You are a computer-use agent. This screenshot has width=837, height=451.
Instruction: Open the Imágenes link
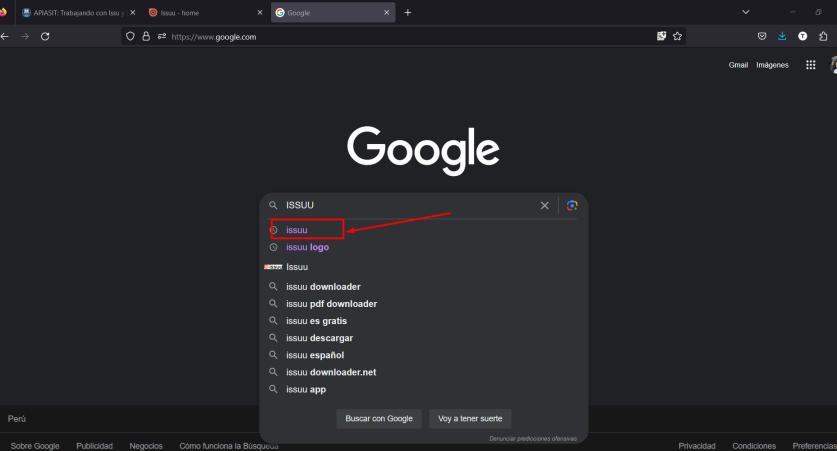point(772,65)
